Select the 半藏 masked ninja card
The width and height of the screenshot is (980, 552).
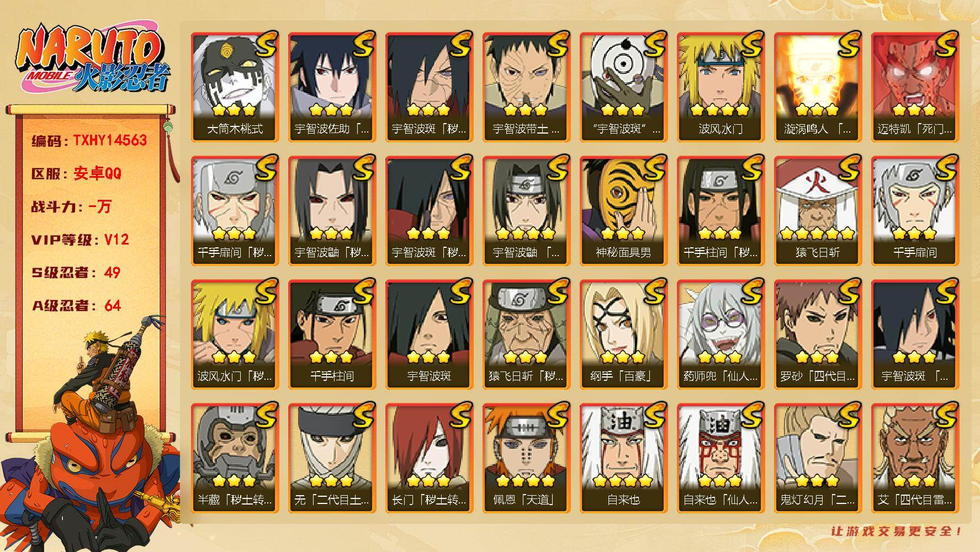(x=235, y=458)
